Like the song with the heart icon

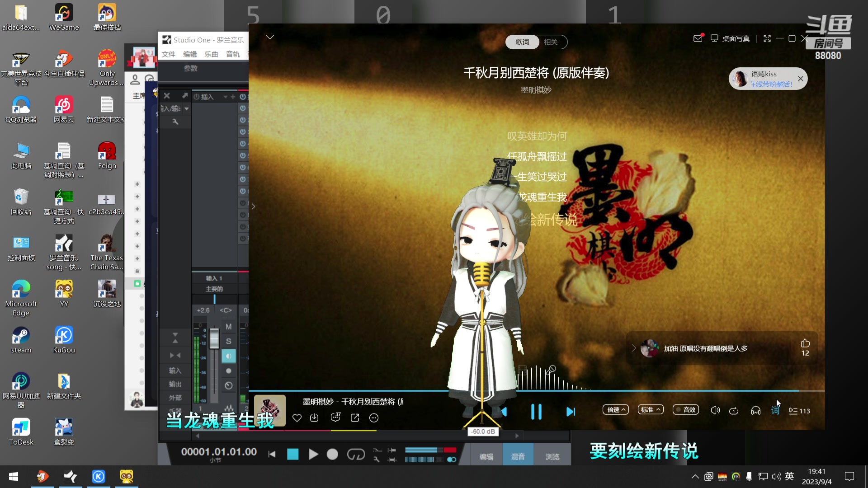click(297, 418)
